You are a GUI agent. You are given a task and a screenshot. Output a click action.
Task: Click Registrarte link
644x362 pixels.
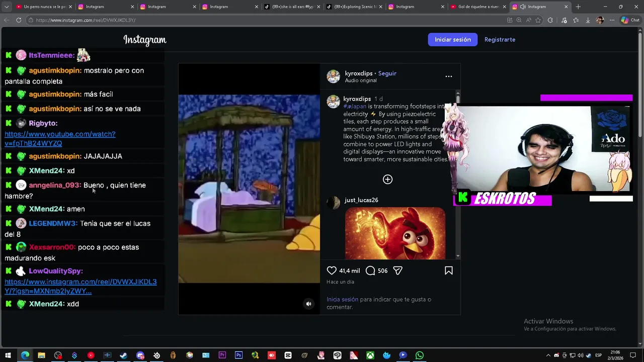pos(500,40)
